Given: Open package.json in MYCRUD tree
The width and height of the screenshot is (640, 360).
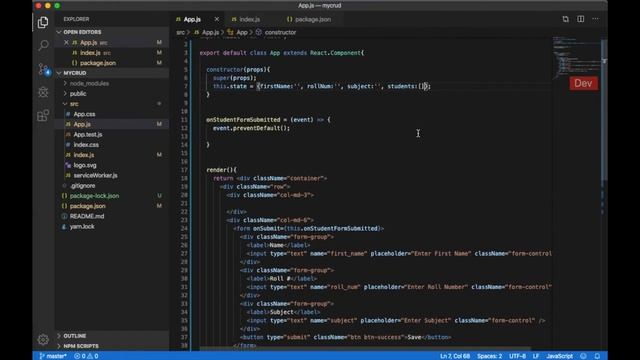Looking at the screenshot, I should [x=87, y=206].
